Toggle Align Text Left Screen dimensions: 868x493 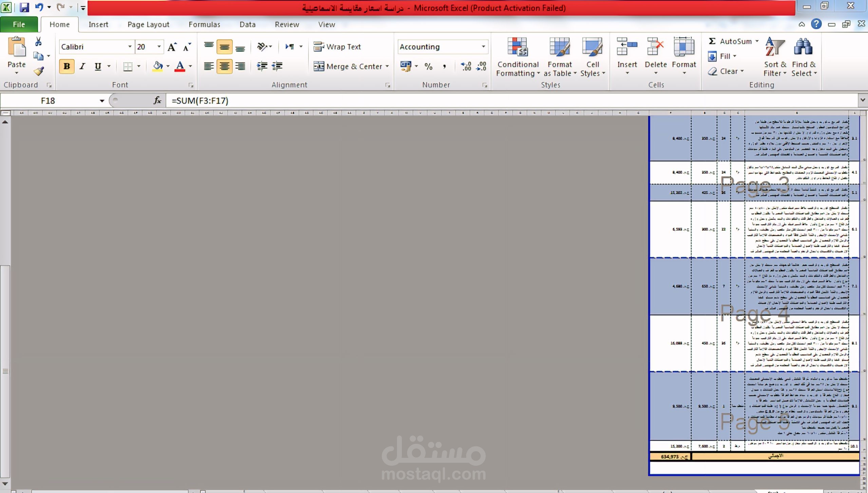pos(209,66)
